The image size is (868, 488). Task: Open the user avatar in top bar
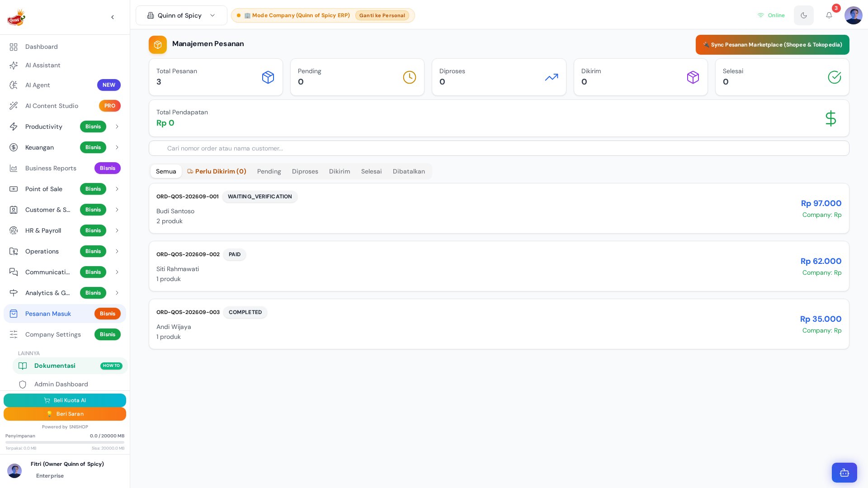coord(854,15)
